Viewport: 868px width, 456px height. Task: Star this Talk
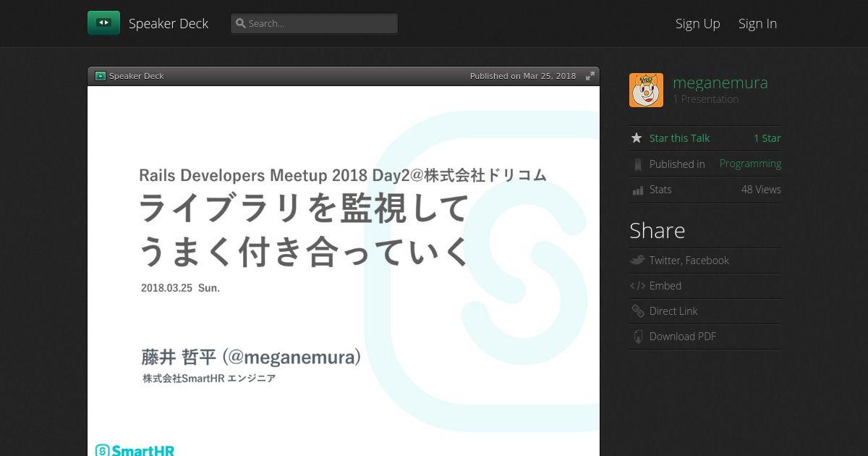point(679,138)
